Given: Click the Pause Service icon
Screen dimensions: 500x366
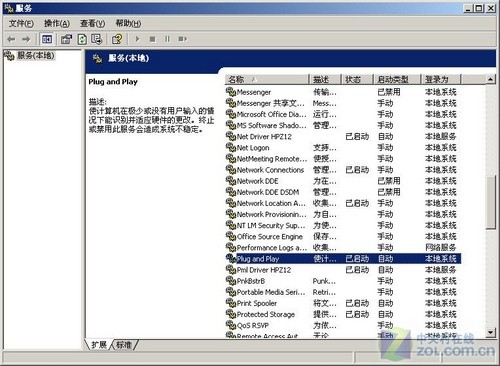Looking at the screenshot, I should [167, 39].
